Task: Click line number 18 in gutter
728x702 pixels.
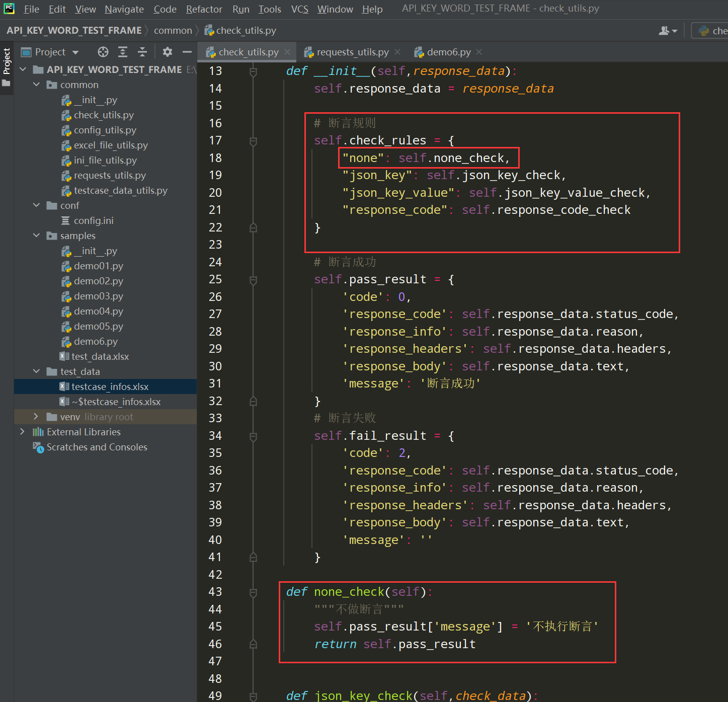Action: pos(215,158)
